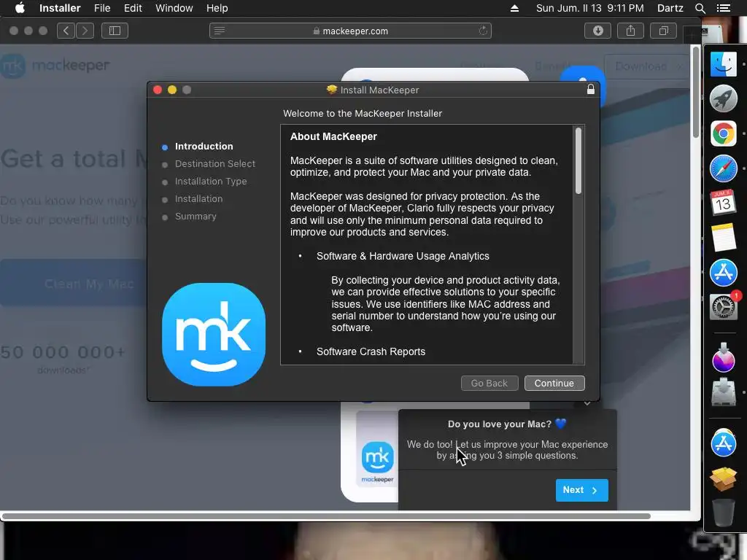Open the second App Store icon in the Dock
The height and width of the screenshot is (560, 747).
tap(723, 443)
